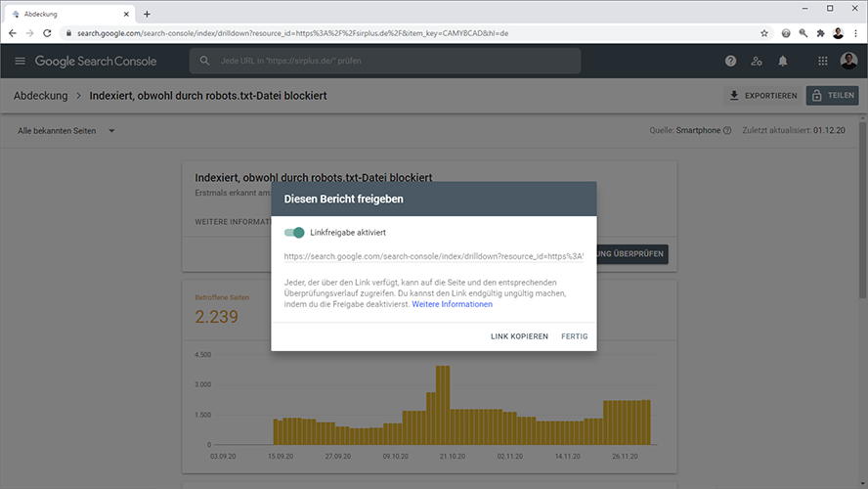Disable the Linkfreigabe toggle
Viewport: 868px width, 489px height.
294,233
